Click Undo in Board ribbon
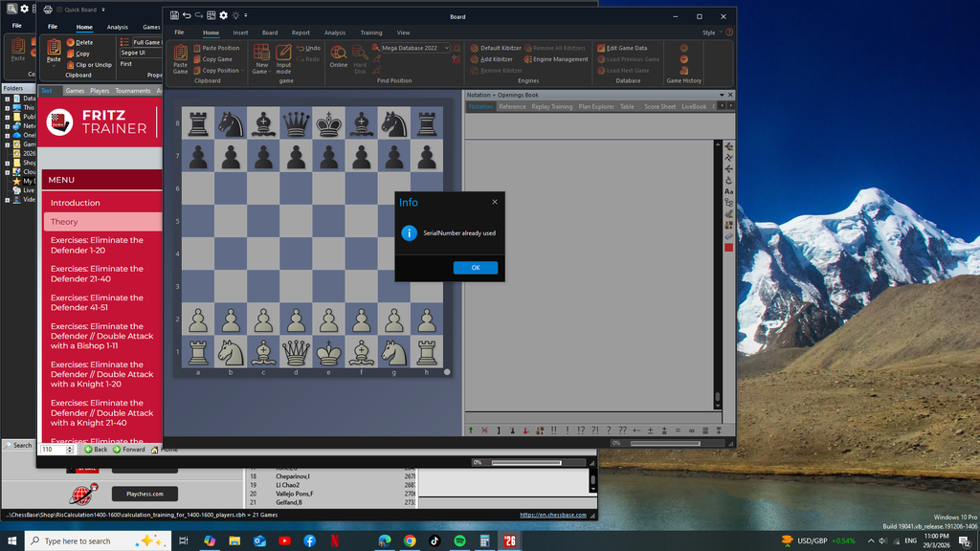The height and width of the screenshot is (551, 980). 308,48
